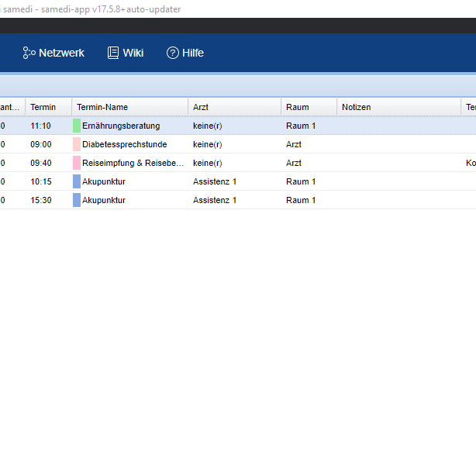Sort table by Arzt column header
The width and height of the screenshot is (476, 476).
(x=201, y=107)
